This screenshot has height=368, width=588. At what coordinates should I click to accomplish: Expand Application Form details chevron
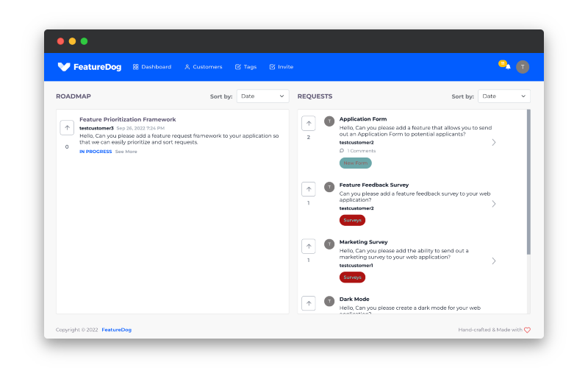(494, 142)
